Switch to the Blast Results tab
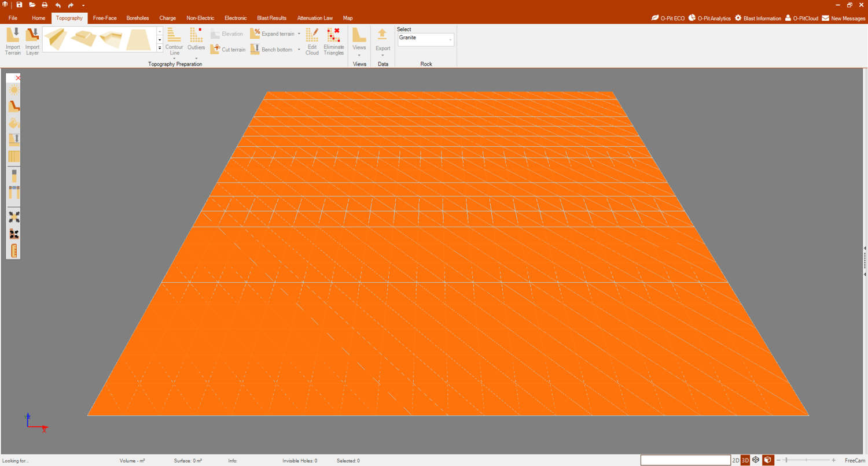Viewport: 868px width, 466px height. pyautogui.click(x=272, y=18)
